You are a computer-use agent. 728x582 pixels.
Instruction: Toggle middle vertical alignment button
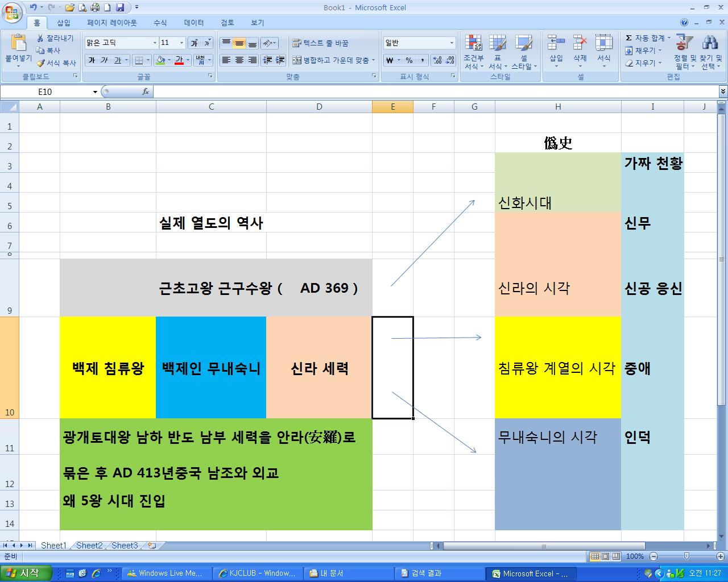tap(239, 43)
